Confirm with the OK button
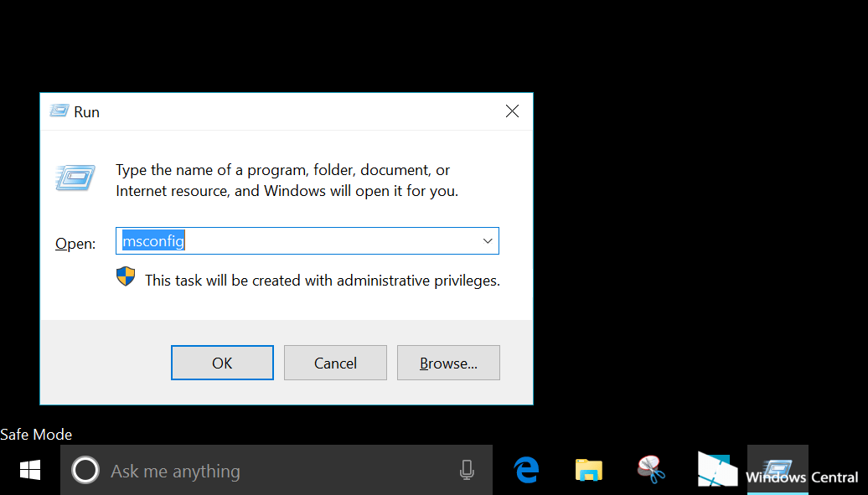 click(222, 362)
